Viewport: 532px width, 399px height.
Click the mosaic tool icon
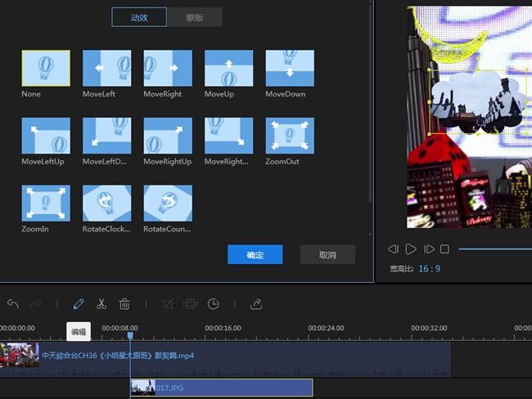[x=190, y=304]
